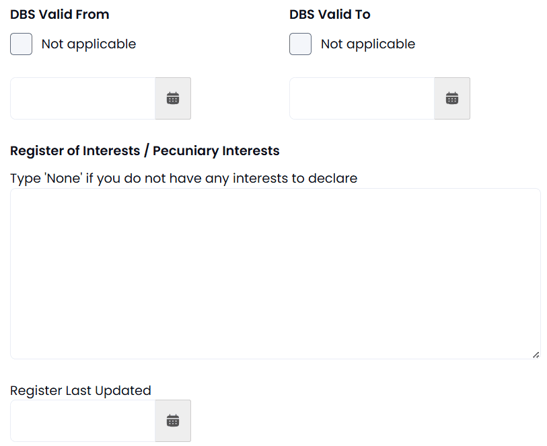The height and width of the screenshot is (446, 547).
Task: Open the DBS Valid To calendar picker
Action: [x=452, y=98]
